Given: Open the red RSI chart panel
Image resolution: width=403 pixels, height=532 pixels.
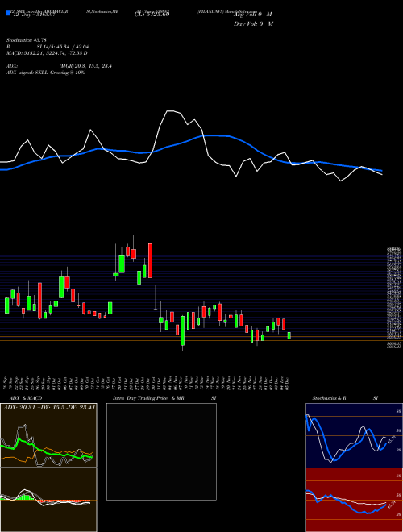Looking at the screenshot, I should pos(354,500).
